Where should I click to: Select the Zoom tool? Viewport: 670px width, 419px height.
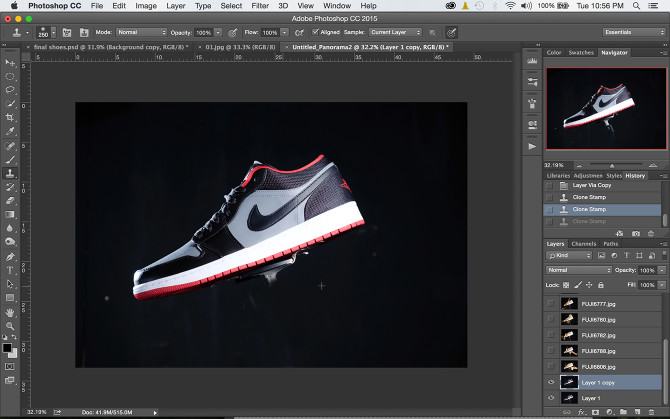[x=10, y=326]
